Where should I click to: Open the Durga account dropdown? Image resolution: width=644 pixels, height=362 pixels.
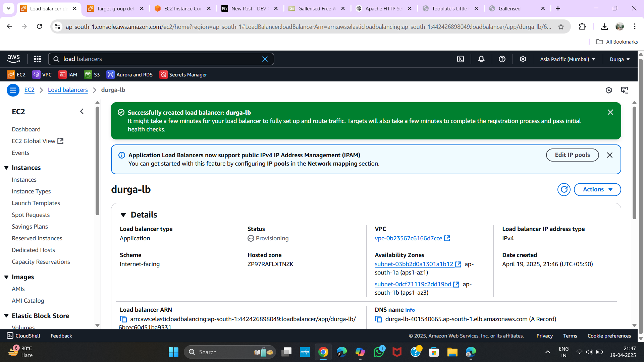pyautogui.click(x=620, y=59)
